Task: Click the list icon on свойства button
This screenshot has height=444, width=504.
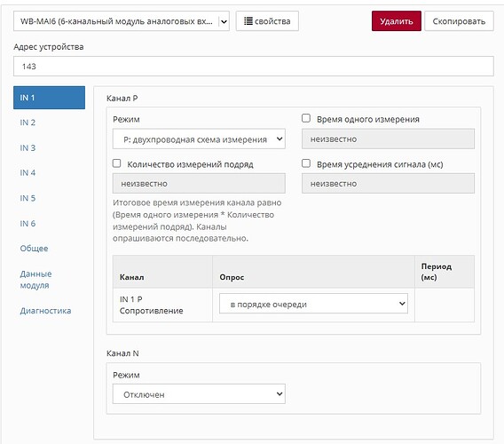Action: 248,21
